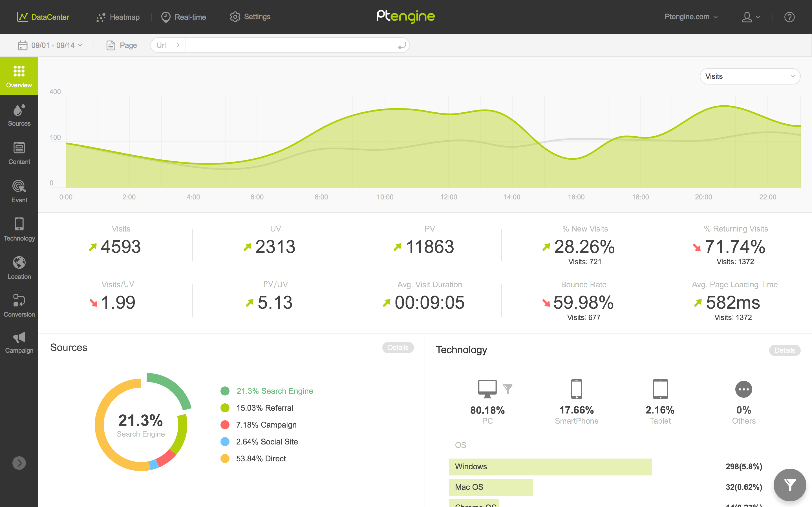The image size is (812, 507).
Task: Open the Visits metric dropdown
Action: click(750, 76)
